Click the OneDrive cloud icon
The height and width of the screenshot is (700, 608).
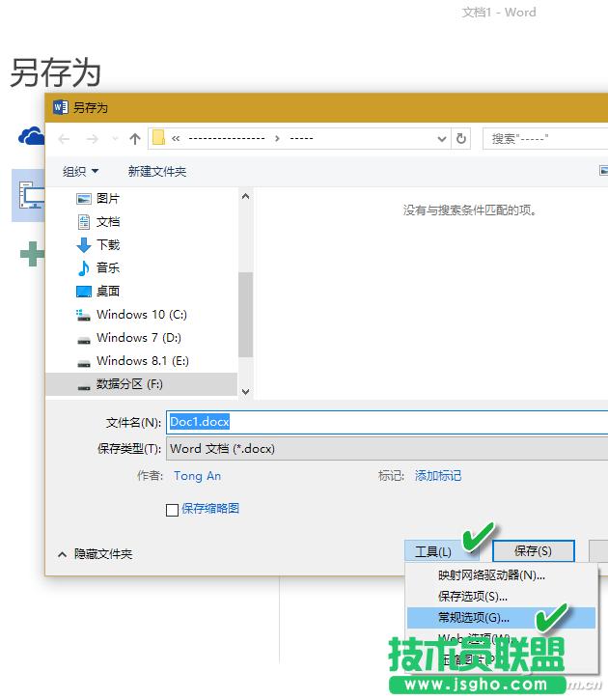[x=31, y=136]
